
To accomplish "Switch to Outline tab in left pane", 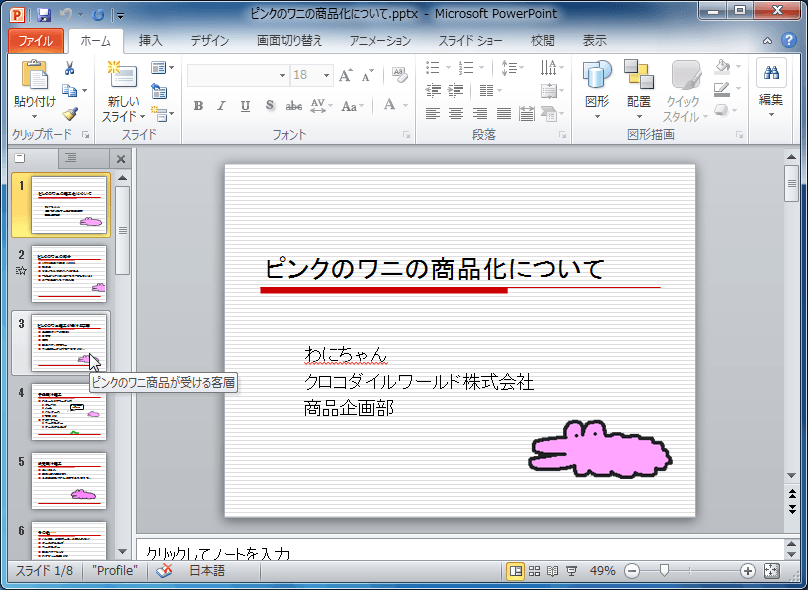I will tap(71, 158).
